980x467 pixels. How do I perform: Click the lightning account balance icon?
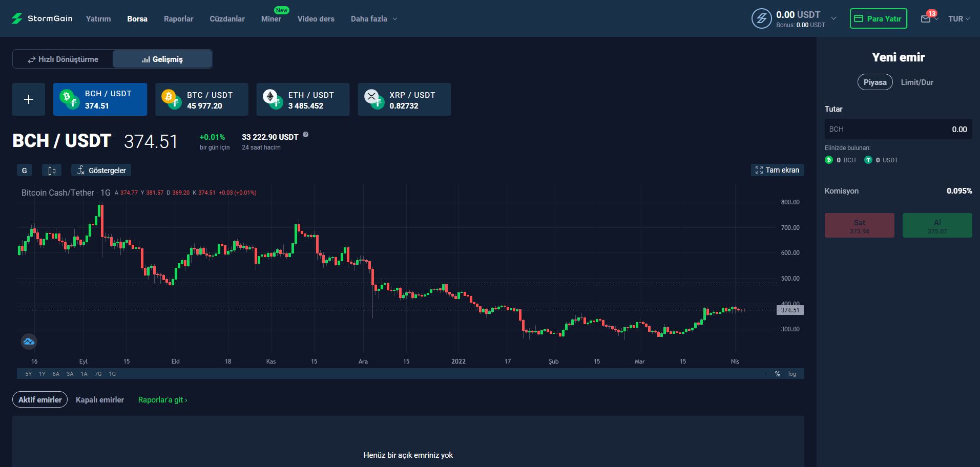point(761,18)
